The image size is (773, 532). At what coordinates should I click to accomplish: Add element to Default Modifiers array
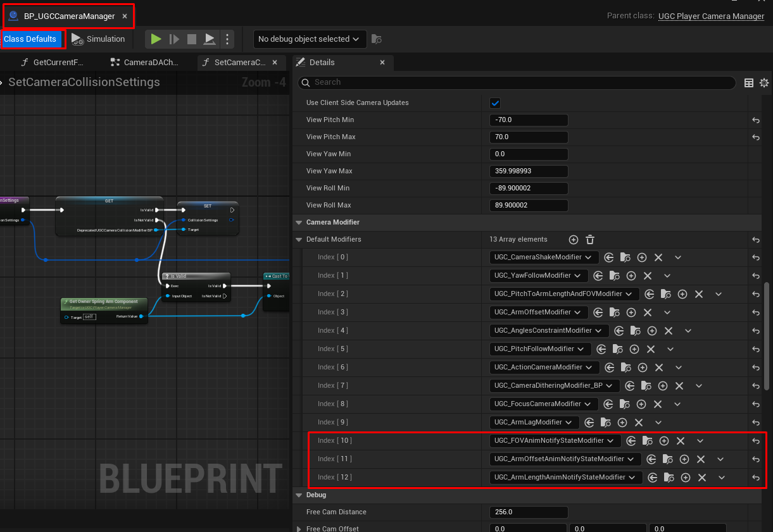point(574,240)
